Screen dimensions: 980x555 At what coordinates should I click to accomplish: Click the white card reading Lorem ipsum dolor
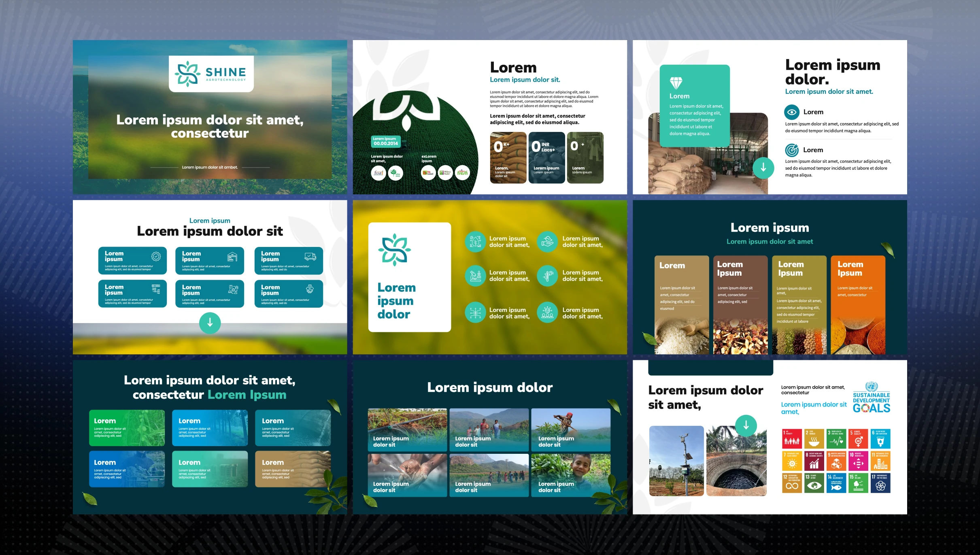tap(410, 277)
